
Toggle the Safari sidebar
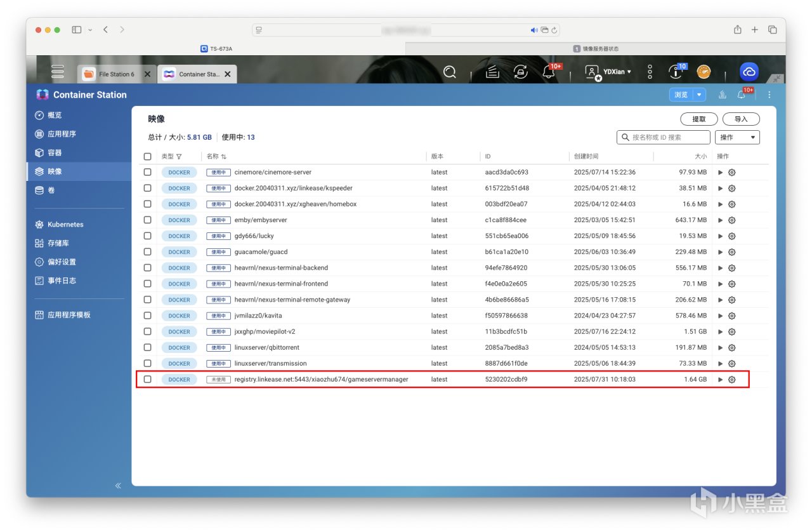tap(77, 30)
